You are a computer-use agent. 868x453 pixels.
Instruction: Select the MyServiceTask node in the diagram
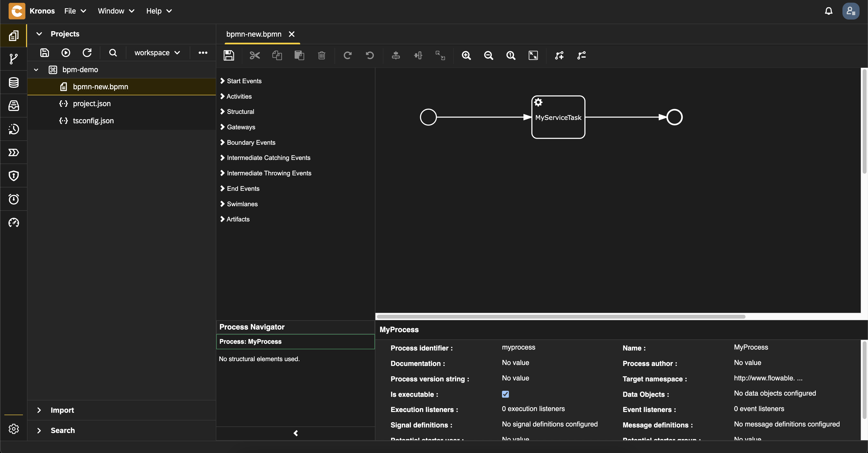(558, 117)
